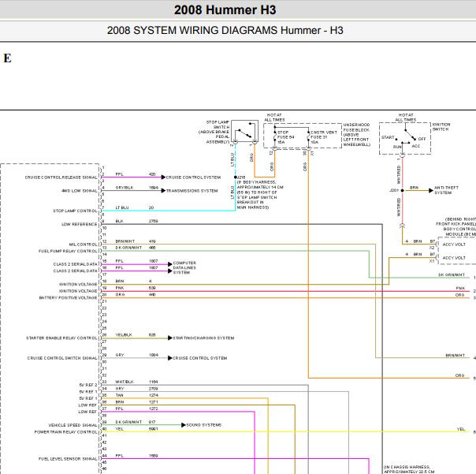Click the "LOW REFERENCE" label at pin 9
476x474 pixels.
coord(80,224)
